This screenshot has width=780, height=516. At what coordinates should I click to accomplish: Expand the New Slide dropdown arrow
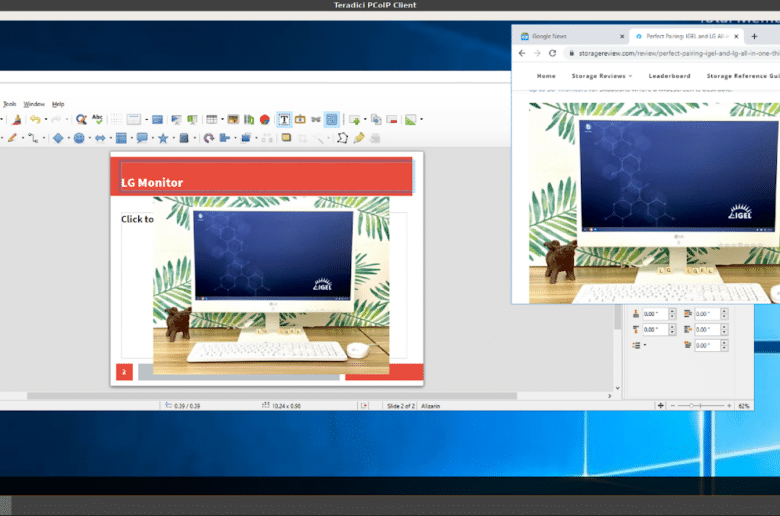click(365, 119)
